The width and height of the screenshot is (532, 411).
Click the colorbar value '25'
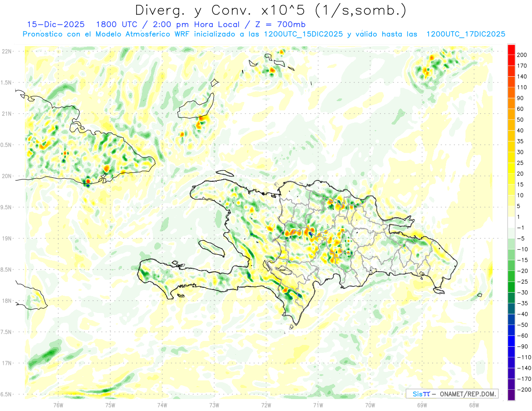[x=521, y=163]
